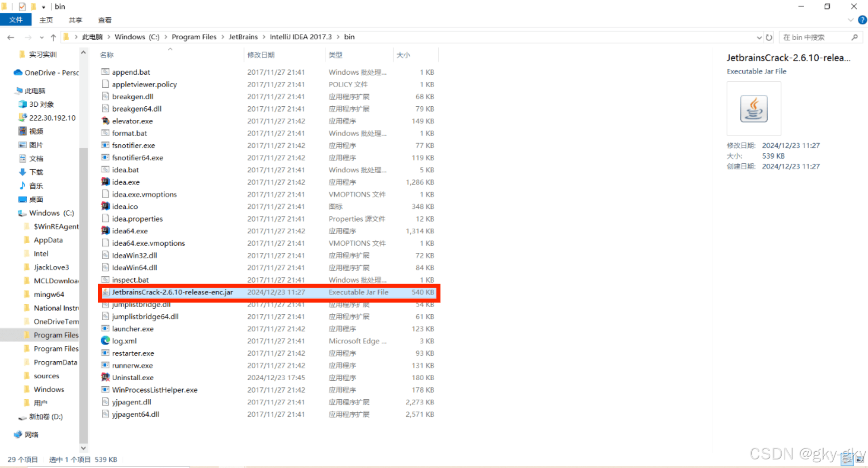This screenshot has height=468, width=868.
Task: Open recent locations dropdown arrow
Action: click(x=42, y=38)
